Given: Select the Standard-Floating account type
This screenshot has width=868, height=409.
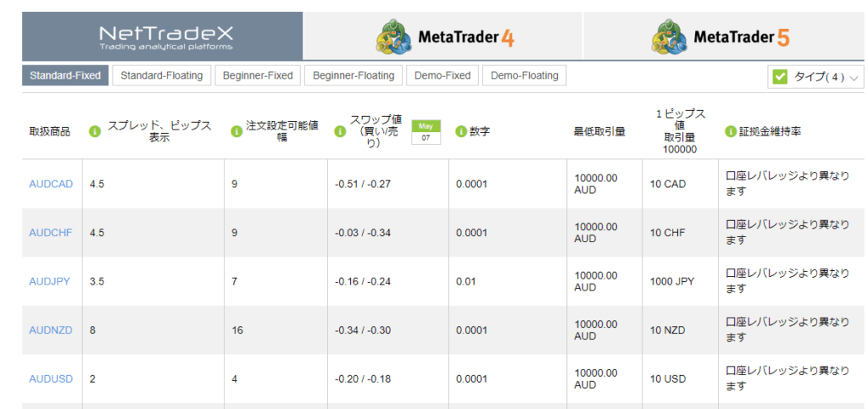Looking at the screenshot, I should pos(162,75).
